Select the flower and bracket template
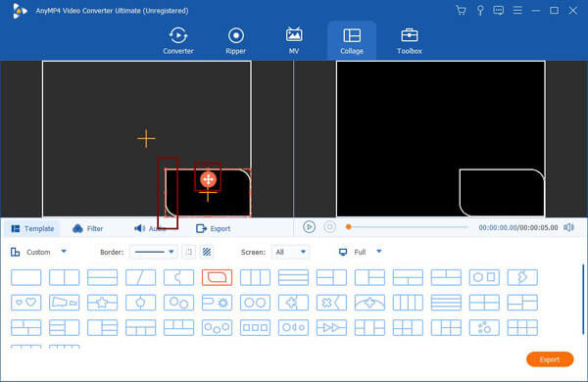Image resolution: width=588 pixels, height=382 pixels. coord(331,302)
